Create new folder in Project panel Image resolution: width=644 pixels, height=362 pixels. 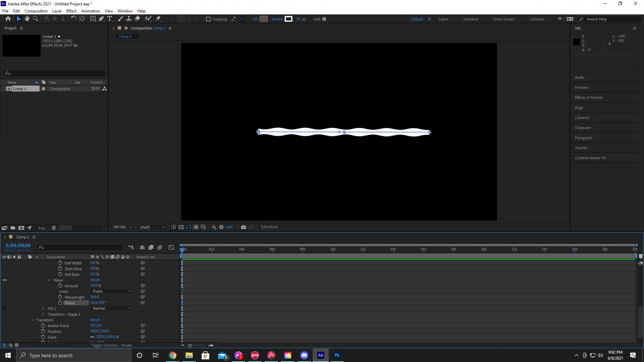pyautogui.click(x=13, y=228)
